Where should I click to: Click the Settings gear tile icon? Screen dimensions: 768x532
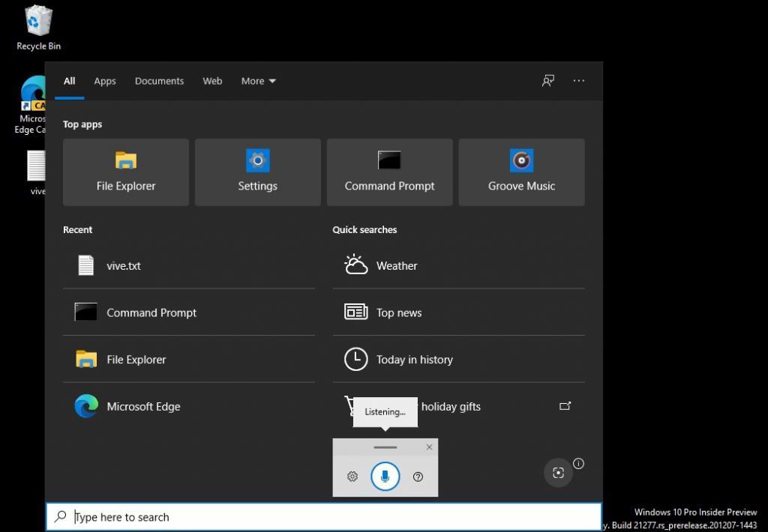(258, 160)
